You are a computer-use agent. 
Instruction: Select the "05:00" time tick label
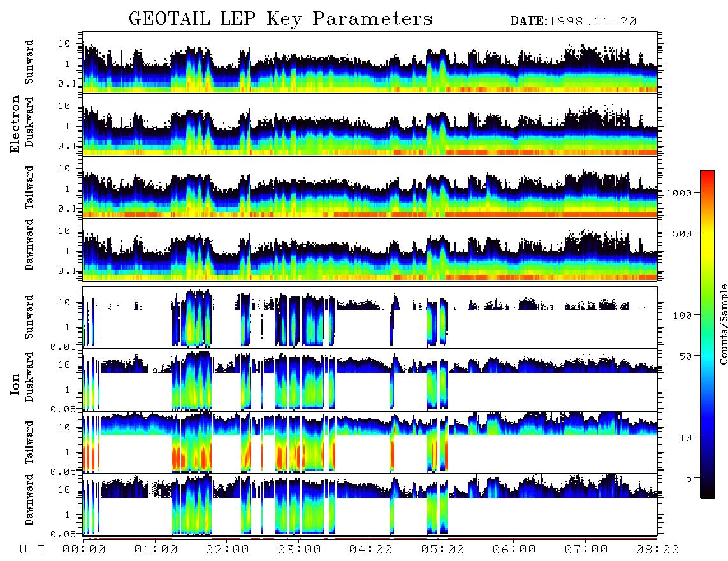[443, 550]
